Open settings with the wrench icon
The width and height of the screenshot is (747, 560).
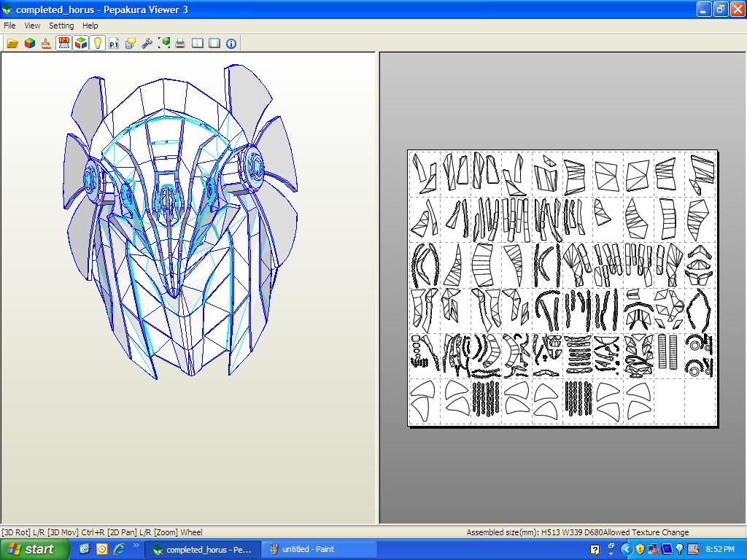147,44
